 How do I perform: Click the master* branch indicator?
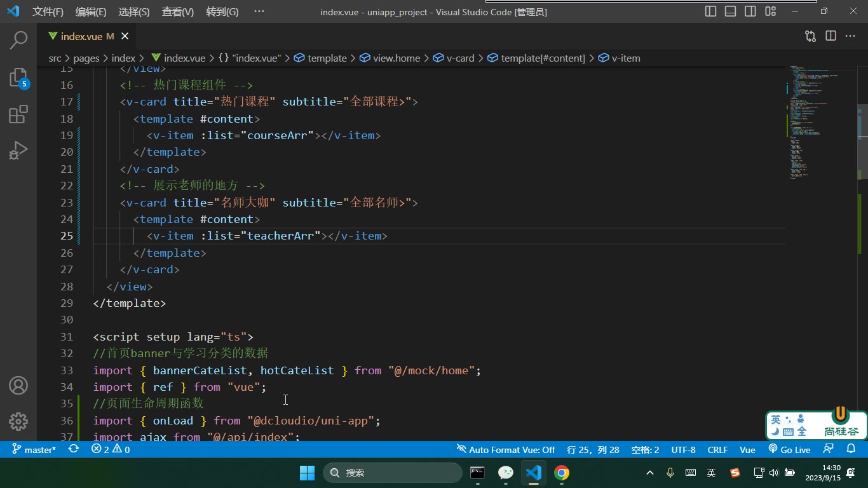(34, 449)
